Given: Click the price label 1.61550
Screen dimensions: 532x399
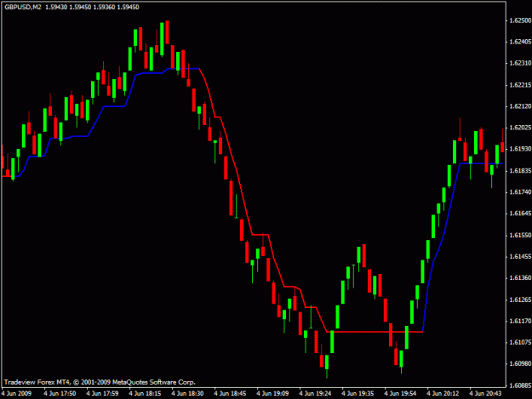Looking at the screenshot, I should click(x=520, y=235).
